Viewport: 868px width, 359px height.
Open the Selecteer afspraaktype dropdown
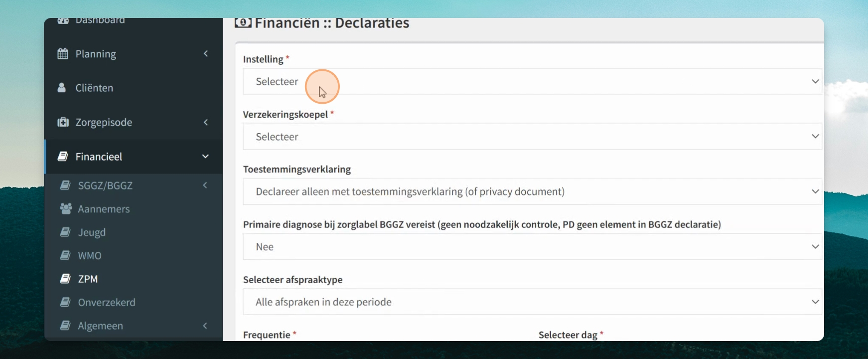pos(532,302)
